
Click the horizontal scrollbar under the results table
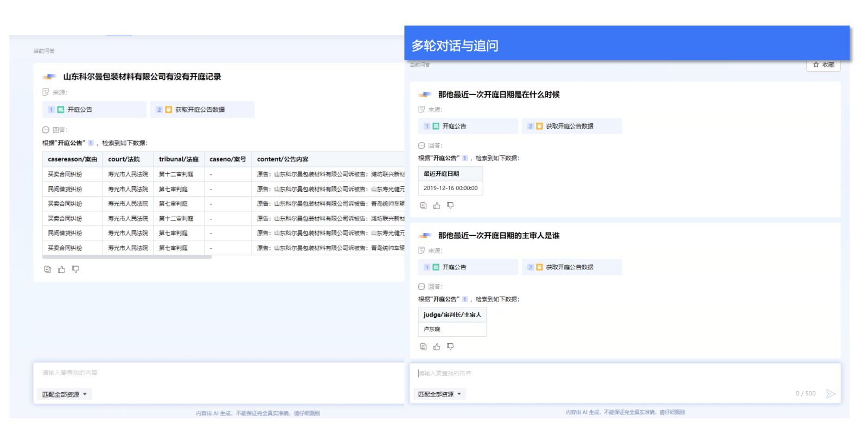pyautogui.click(x=127, y=257)
